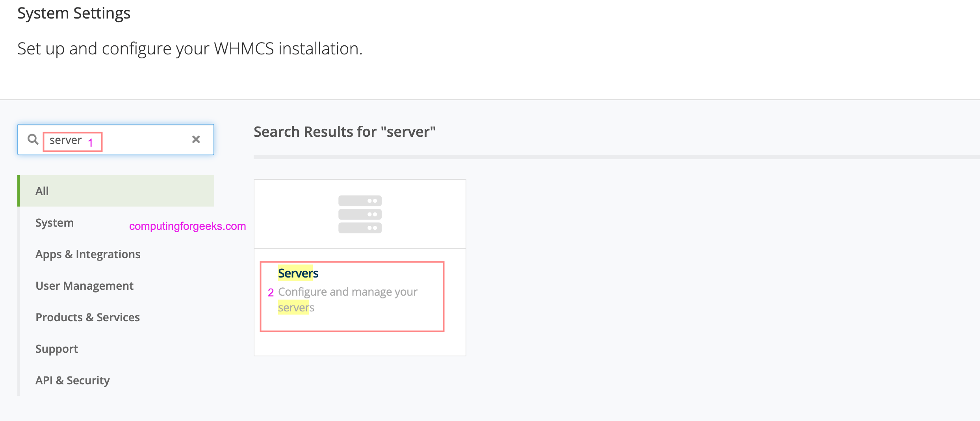Click the "Search Results for "server"" heading
Screen dimensions: 980x421
(x=345, y=132)
